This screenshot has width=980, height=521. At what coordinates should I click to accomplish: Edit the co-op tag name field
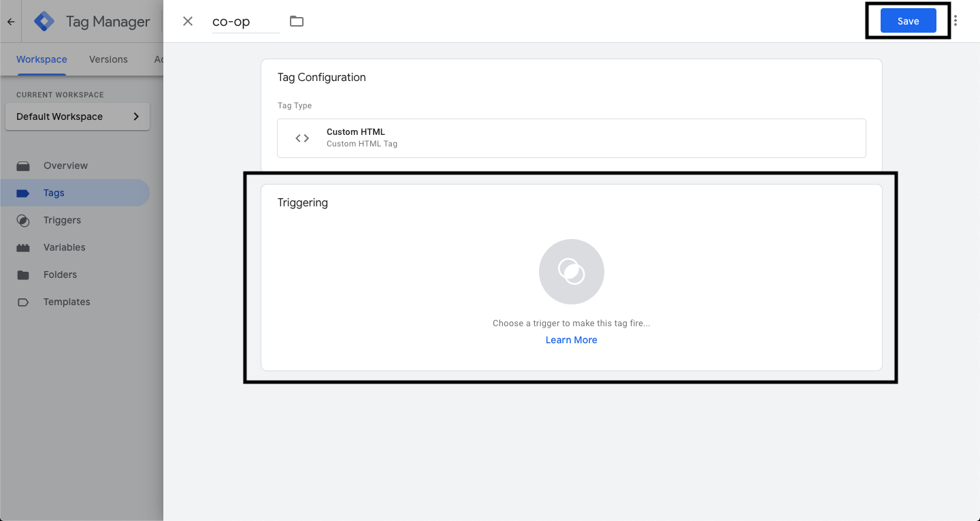coord(245,22)
